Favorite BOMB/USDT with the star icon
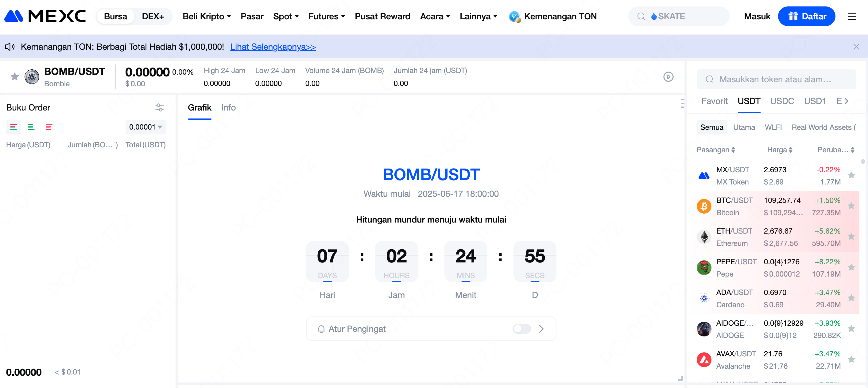 (x=14, y=77)
